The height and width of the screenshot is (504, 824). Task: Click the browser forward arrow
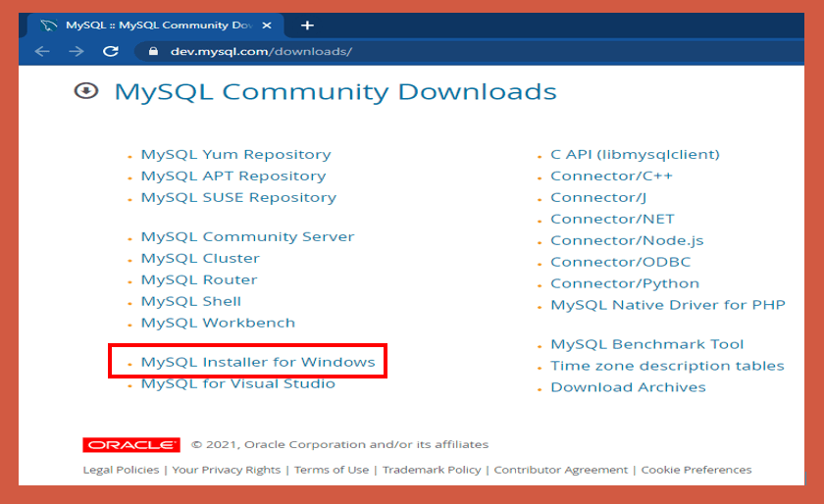point(77,51)
